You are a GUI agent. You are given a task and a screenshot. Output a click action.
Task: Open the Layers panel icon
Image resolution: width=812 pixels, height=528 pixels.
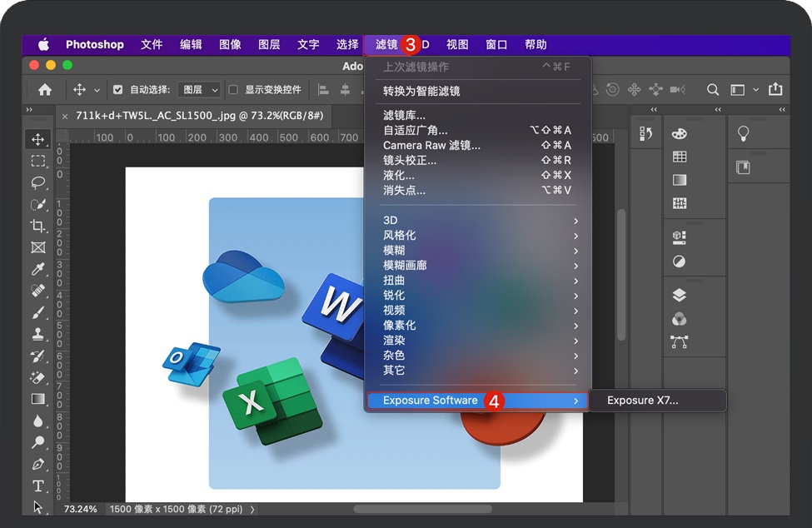[680, 295]
